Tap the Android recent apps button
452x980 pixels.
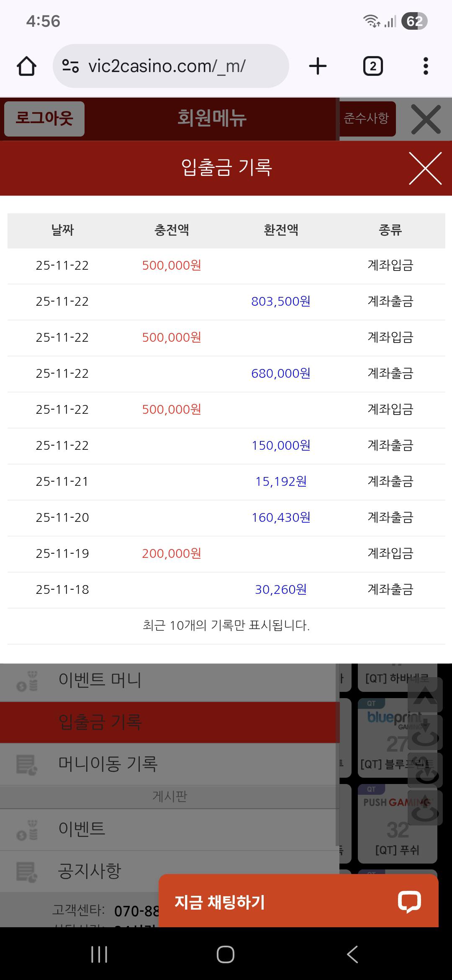[x=99, y=954]
